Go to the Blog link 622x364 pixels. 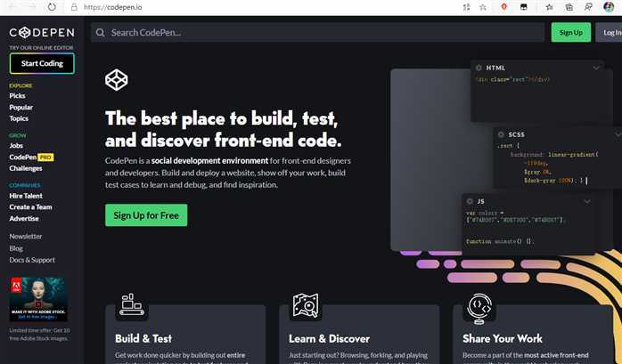[x=16, y=248]
